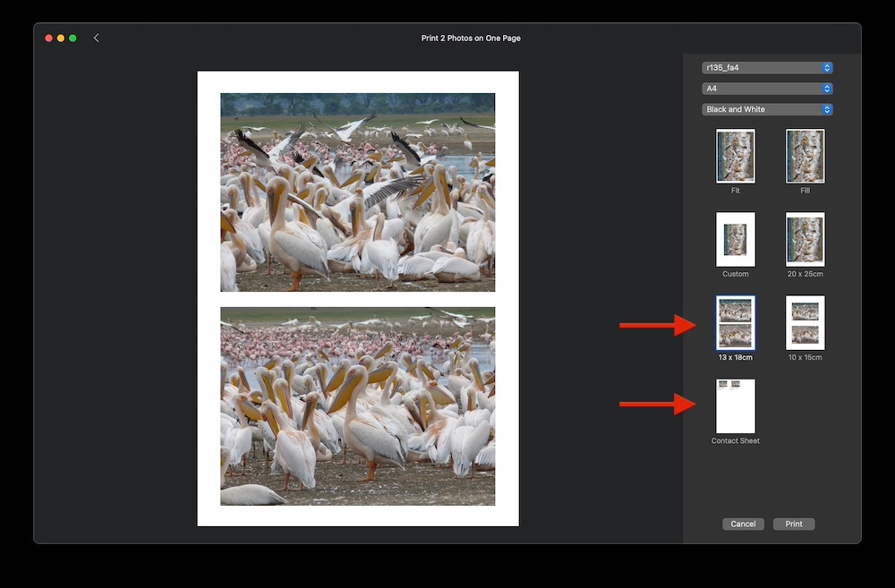The width and height of the screenshot is (895, 588).
Task: Click the top pelican photo in preview
Action: [x=358, y=192]
